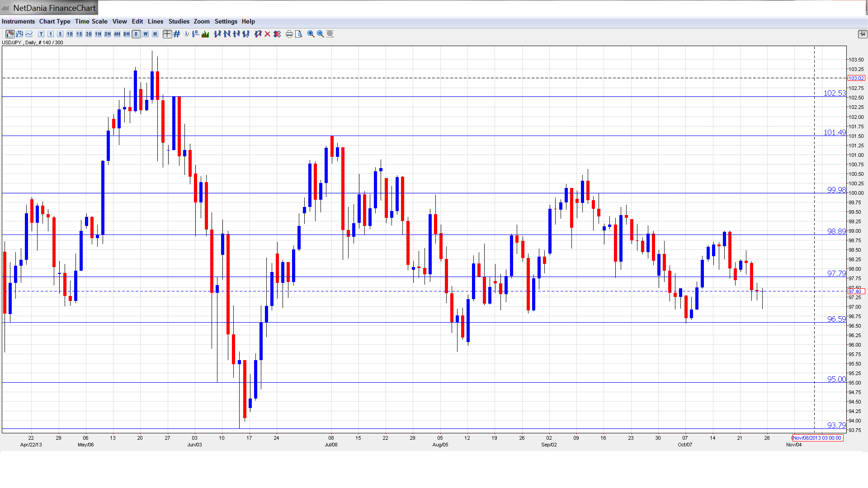This screenshot has width=868, height=488.
Task: Open the Settings menu
Action: click(226, 21)
